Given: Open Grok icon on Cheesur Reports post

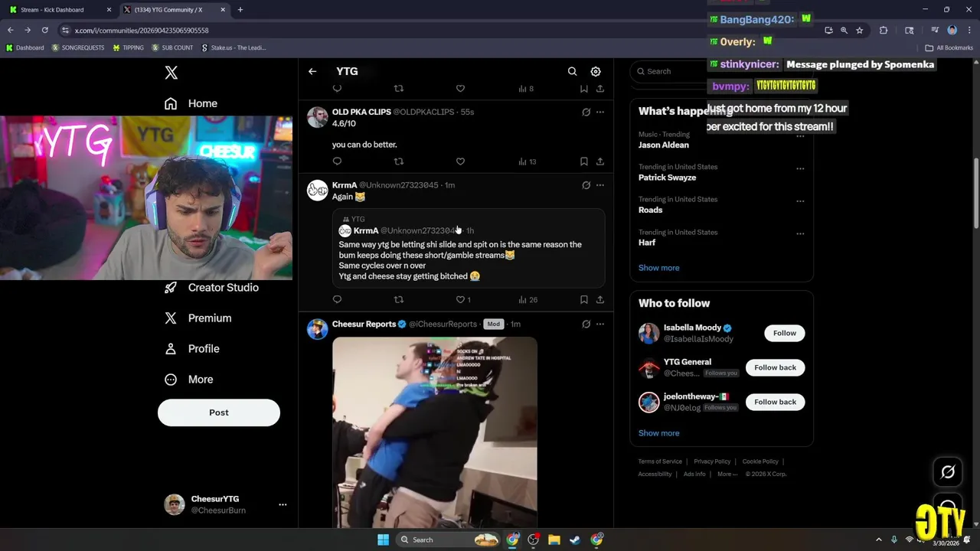Looking at the screenshot, I should (x=586, y=324).
